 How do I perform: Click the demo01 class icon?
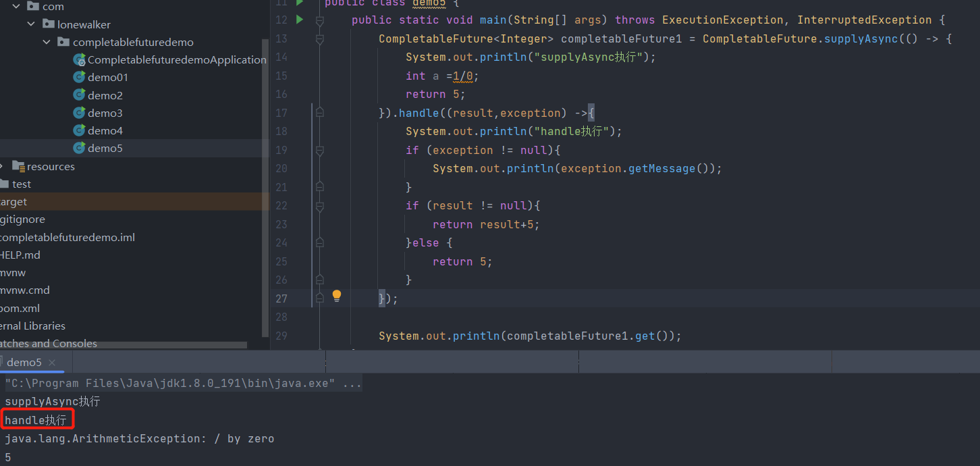click(x=79, y=77)
